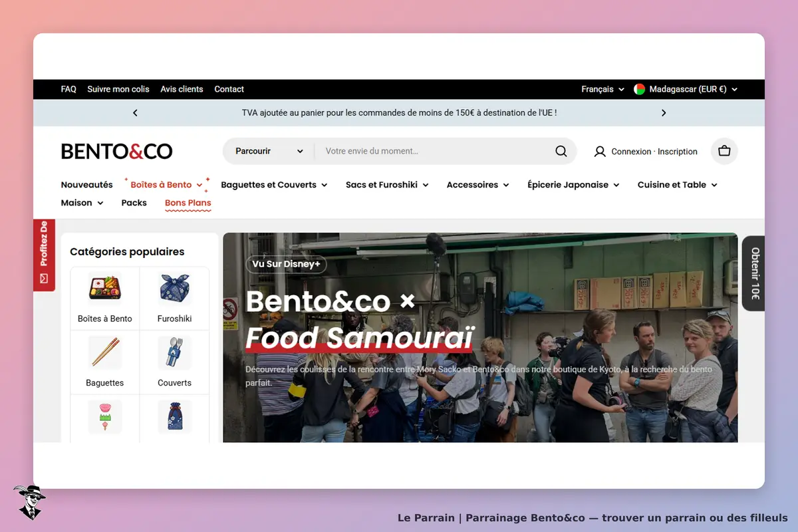Click Connexion · Inscription link
Image resolution: width=798 pixels, height=532 pixels.
pos(654,152)
